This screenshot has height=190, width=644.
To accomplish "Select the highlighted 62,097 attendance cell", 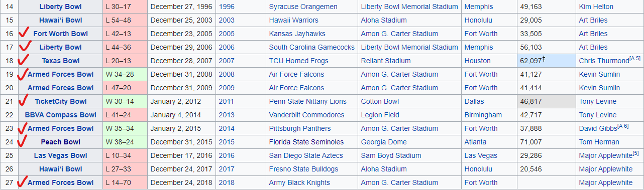I will tap(546, 61).
